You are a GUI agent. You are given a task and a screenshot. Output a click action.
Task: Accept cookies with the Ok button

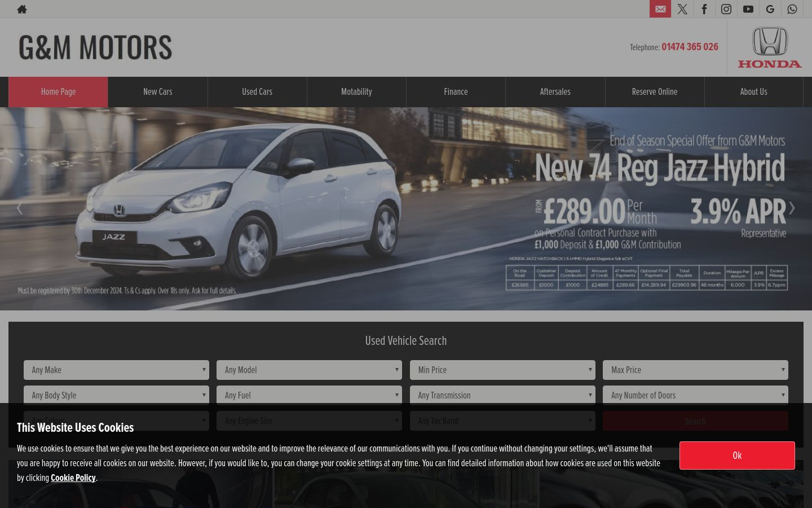pos(737,456)
